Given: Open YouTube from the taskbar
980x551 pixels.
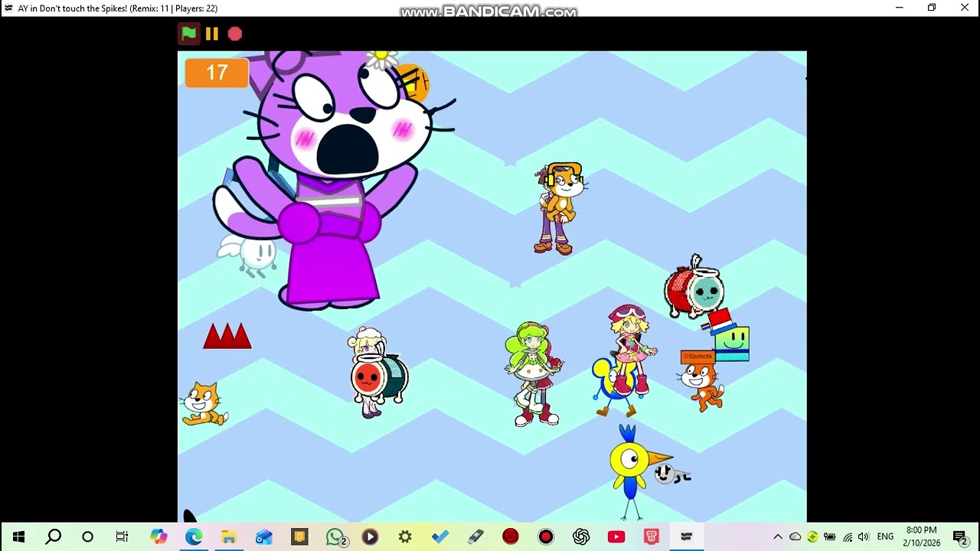Looking at the screenshot, I should point(616,536).
